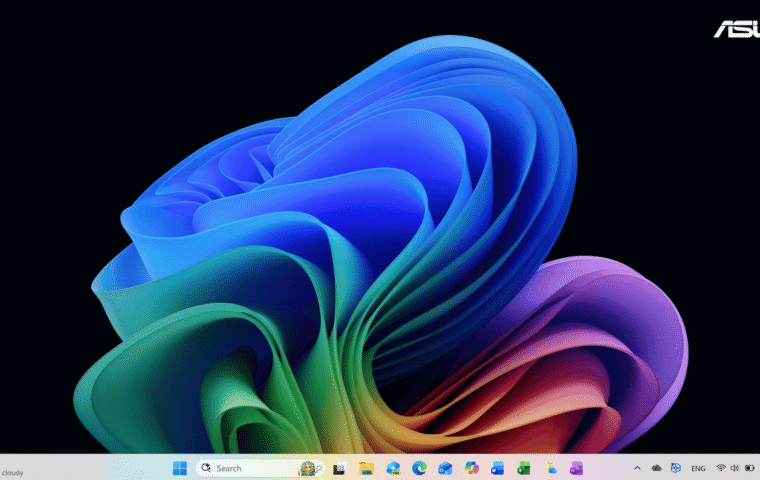Launch Microsoft 365 Copilot app

pos(471,468)
